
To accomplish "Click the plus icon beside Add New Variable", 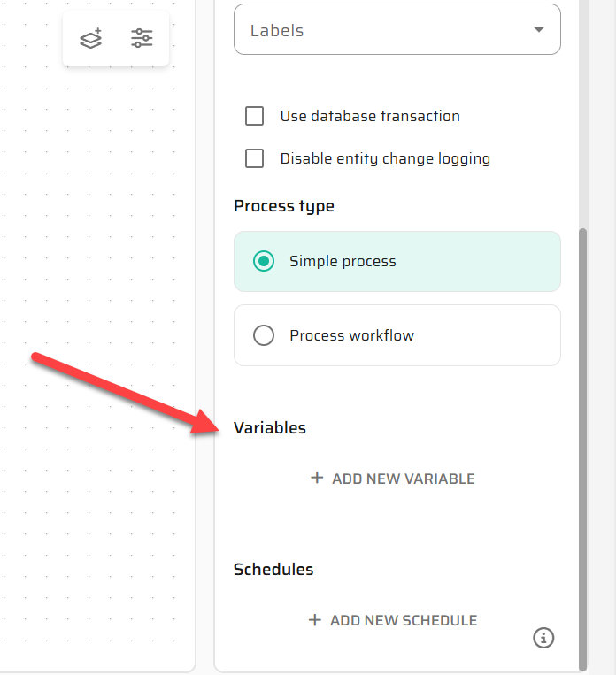I will pos(317,479).
